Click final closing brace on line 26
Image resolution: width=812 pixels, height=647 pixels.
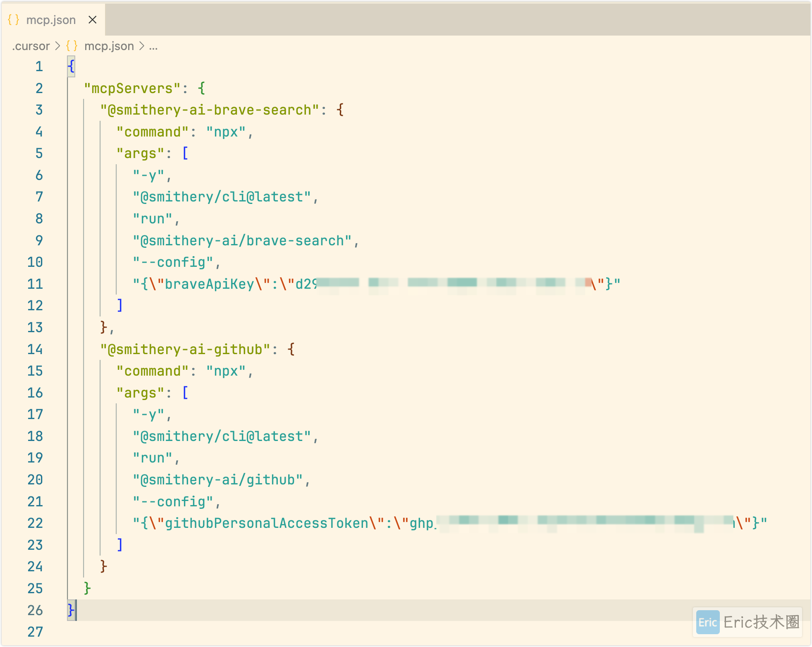click(71, 611)
